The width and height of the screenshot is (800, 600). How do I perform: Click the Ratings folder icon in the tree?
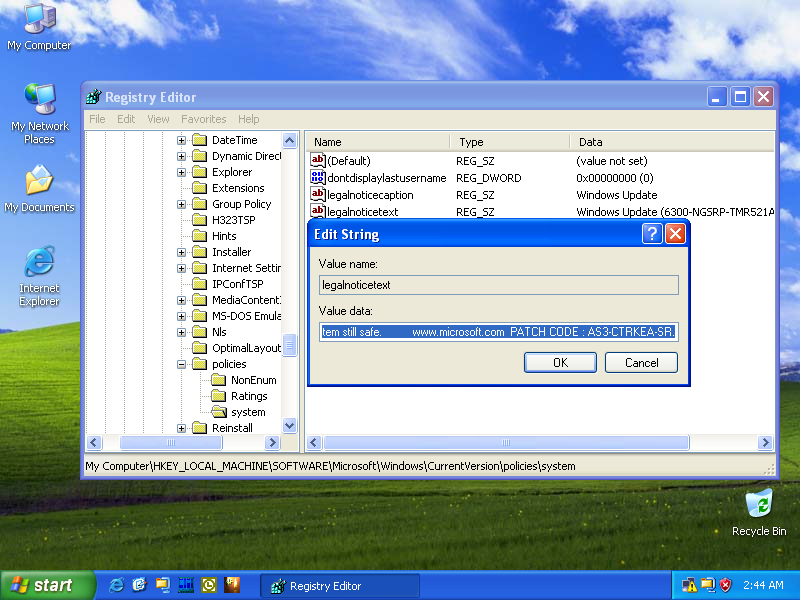point(219,396)
